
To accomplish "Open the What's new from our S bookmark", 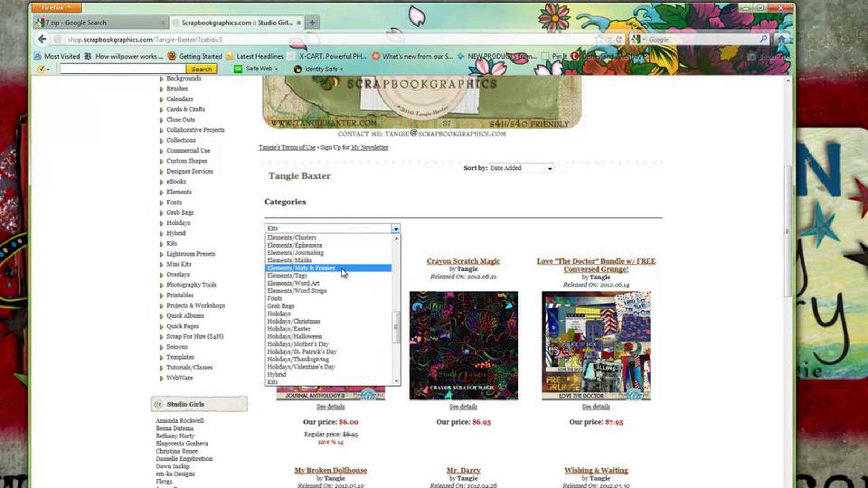I will click(413, 56).
